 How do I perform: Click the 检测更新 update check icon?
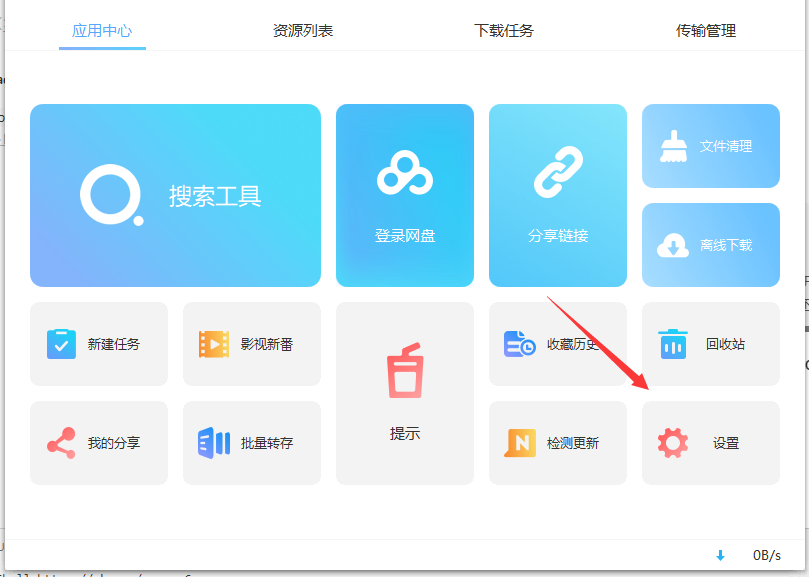520,443
